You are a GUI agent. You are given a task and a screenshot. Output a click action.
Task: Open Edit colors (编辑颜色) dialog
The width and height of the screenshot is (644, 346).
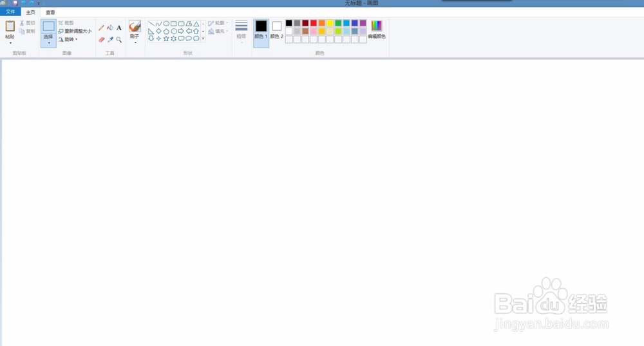[x=377, y=30]
